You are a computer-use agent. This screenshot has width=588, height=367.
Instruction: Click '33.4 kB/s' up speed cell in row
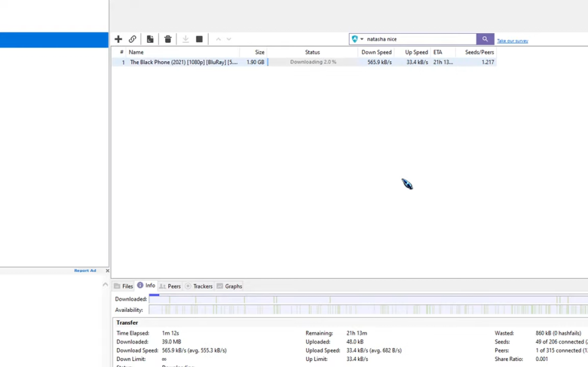point(417,62)
